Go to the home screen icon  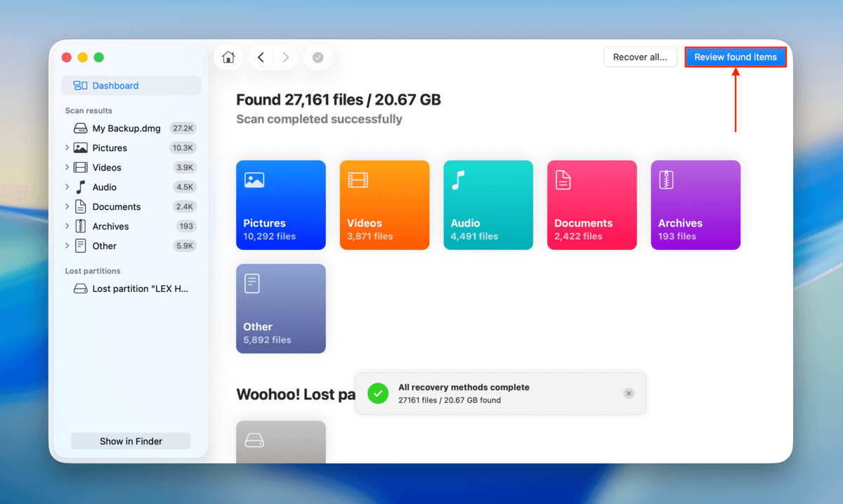(x=228, y=58)
